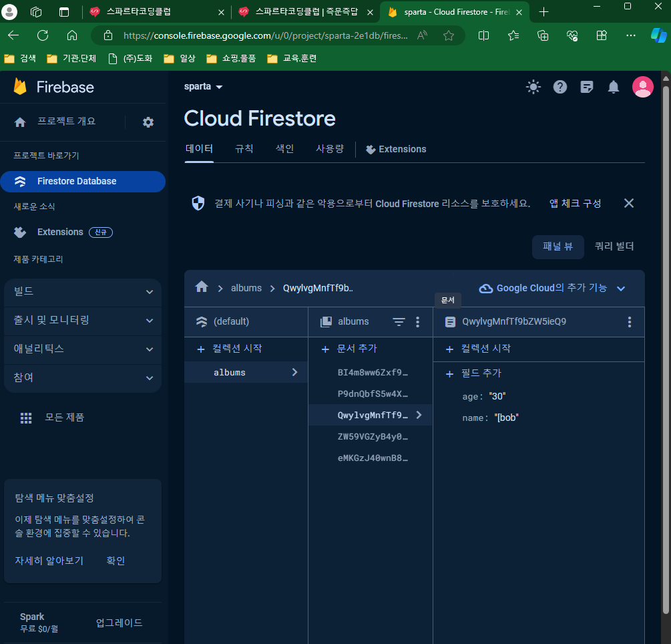Click the App Check shield icon
The width and height of the screenshot is (671, 644).
198,203
